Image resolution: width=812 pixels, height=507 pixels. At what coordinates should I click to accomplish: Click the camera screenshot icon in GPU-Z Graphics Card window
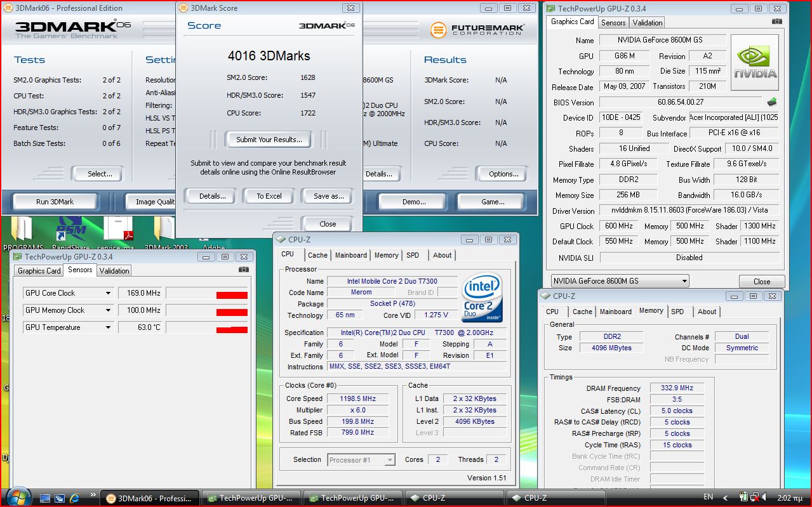click(777, 22)
